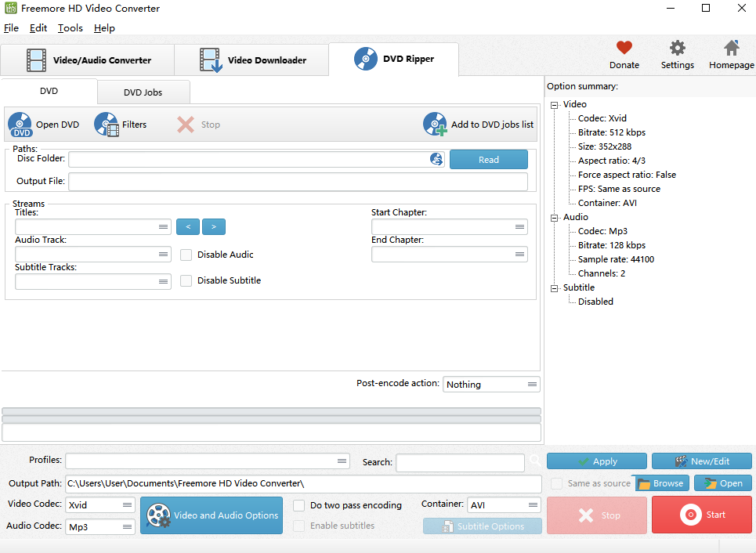Click Freemore HD app icon in title bar

tap(11, 8)
